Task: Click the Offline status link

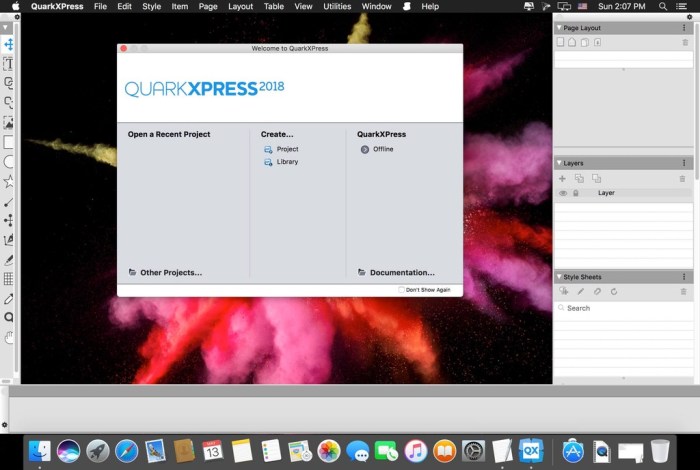Action: 377,149
